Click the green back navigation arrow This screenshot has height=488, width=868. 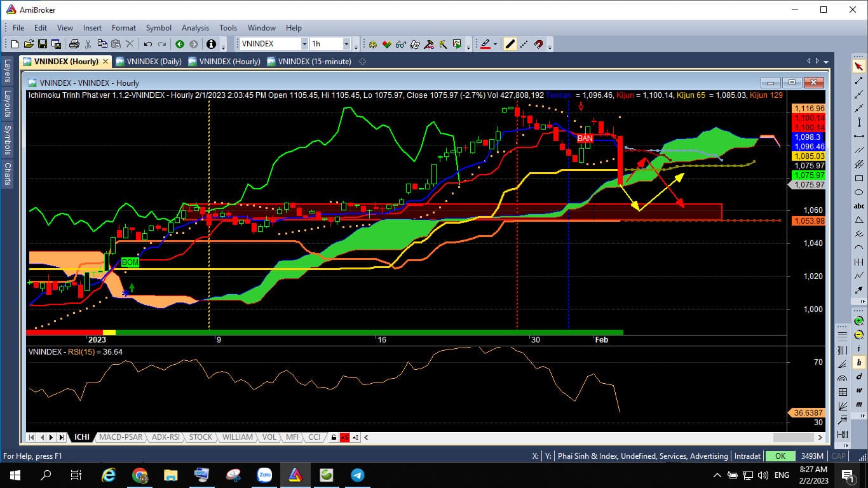pyautogui.click(x=180, y=44)
